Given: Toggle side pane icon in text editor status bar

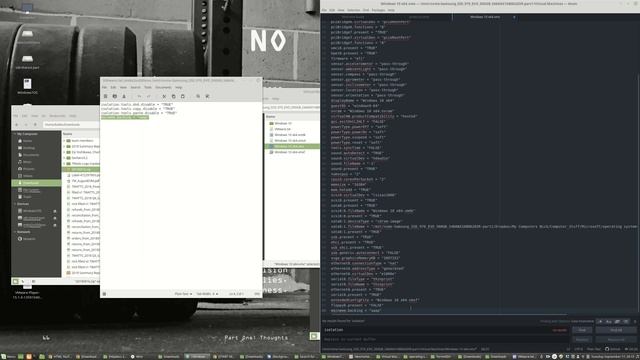Looking at the screenshot, I should tap(104, 294).
